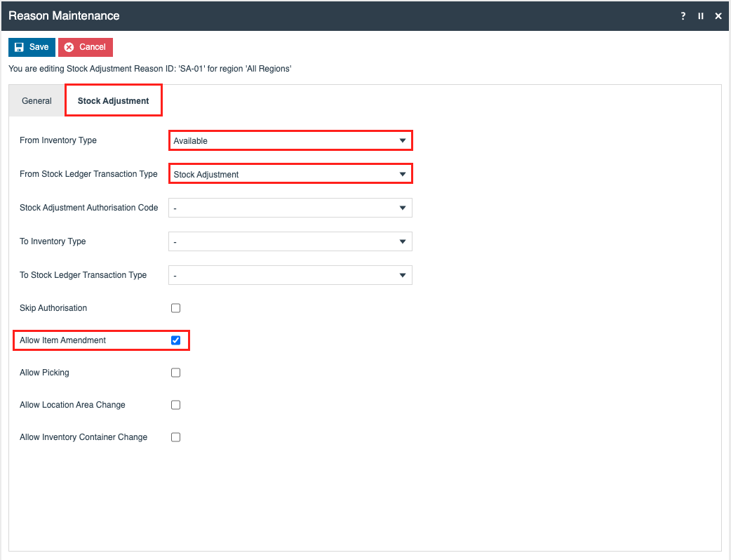731x560 pixels.
Task: Uncheck the Allow Item Amendment checkbox
Action: tap(176, 340)
